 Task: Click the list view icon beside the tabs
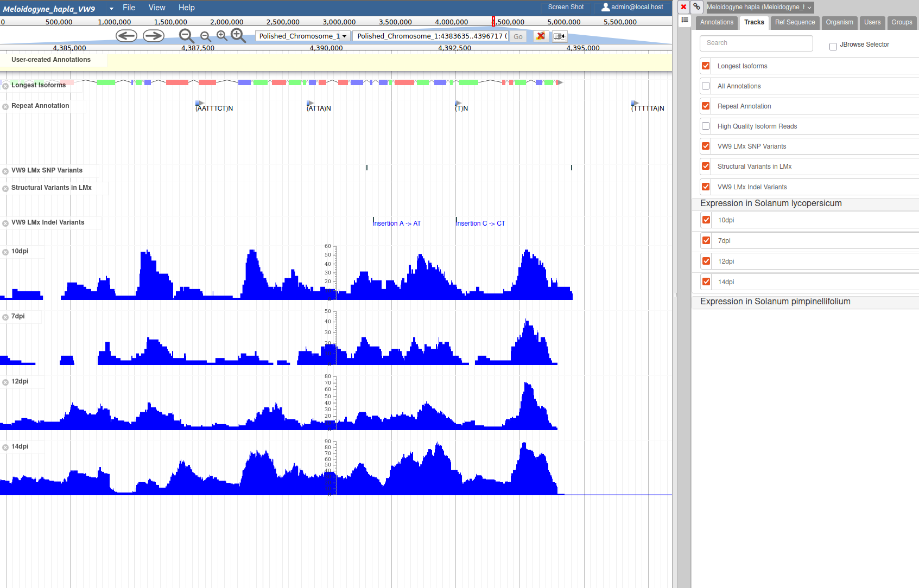click(685, 21)
